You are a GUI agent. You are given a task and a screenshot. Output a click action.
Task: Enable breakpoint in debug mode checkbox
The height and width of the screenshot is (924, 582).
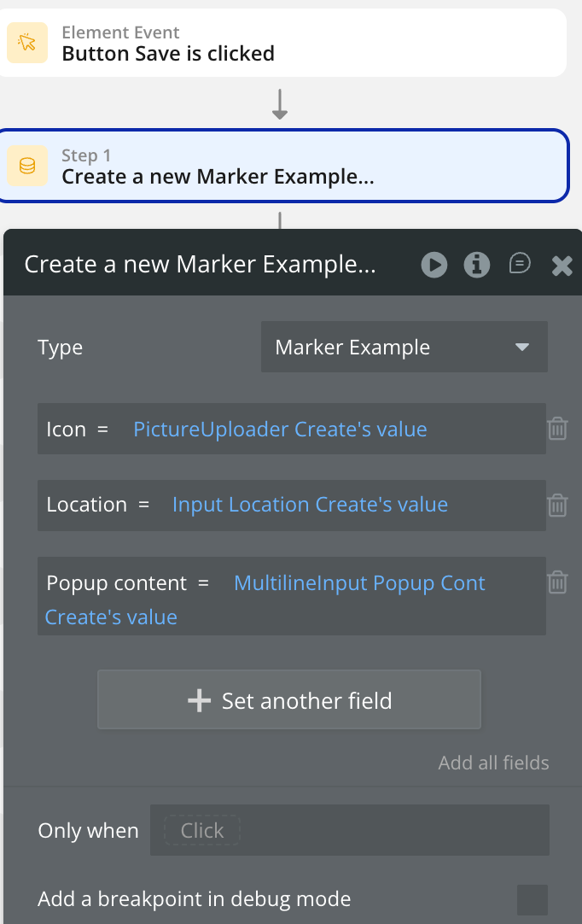click(x=533, y=899)
